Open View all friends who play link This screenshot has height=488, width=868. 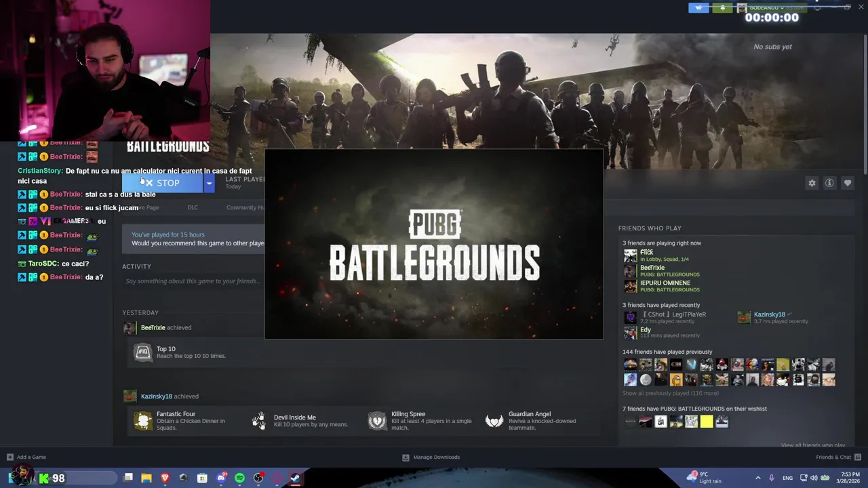812,445
